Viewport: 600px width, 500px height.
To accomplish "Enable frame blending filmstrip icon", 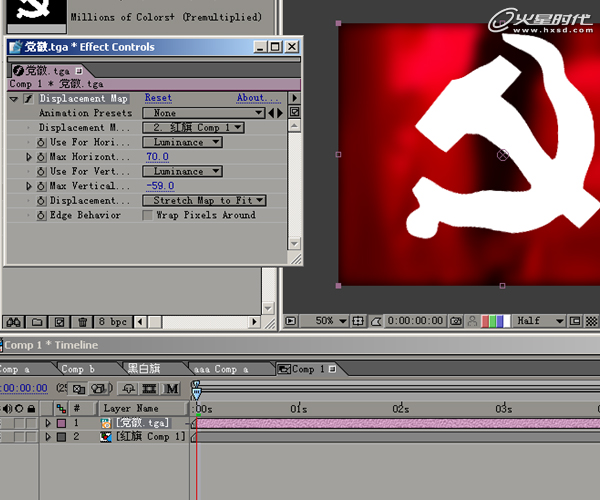I will pyautogui.click(x=149, y=389).
